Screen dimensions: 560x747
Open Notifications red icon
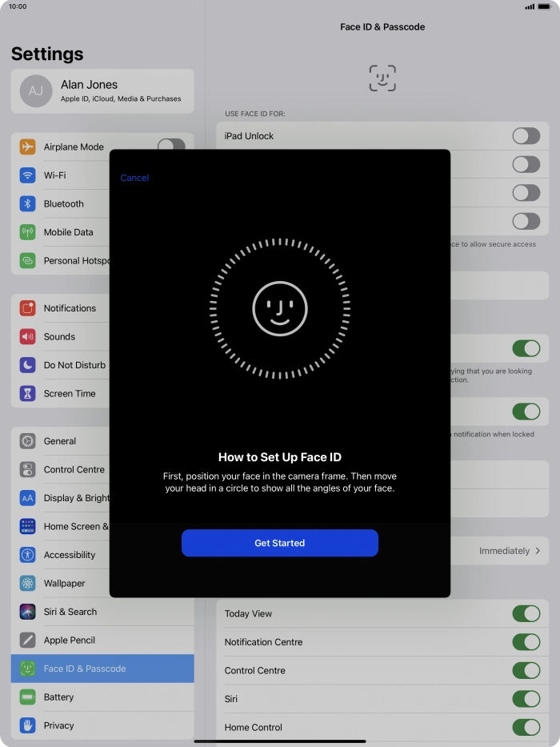(28, 308)
